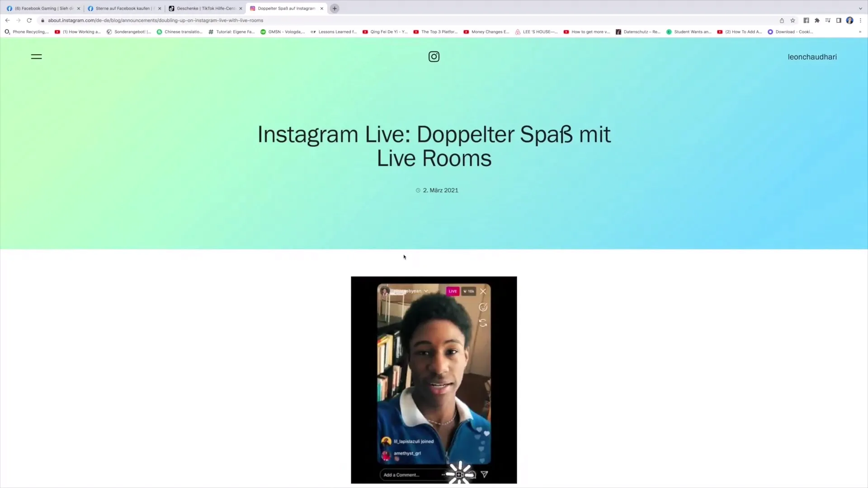Open the How to get more v... bookmark

coord(587,32)
